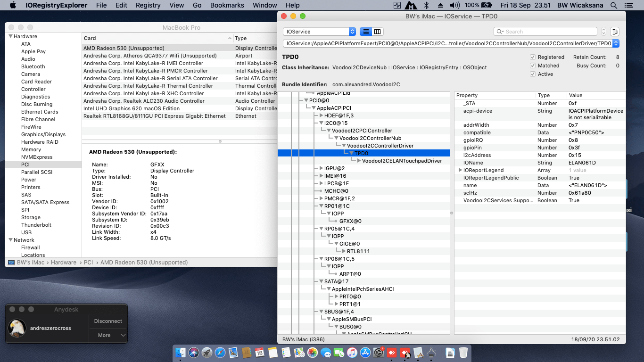Image resolution: width=644 pixels, height=362 pixels.
Task: Select Thunderbolt in System Information sidebar
Action: tap(36, 225)
